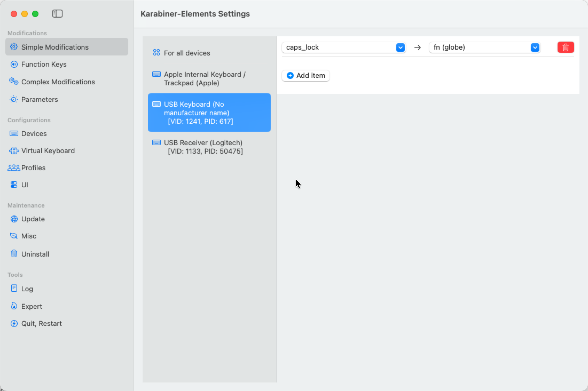The width and height of the screenshot is (588, 391).
Task: Open the Parameters section
Action: click(x=40, y=99)
